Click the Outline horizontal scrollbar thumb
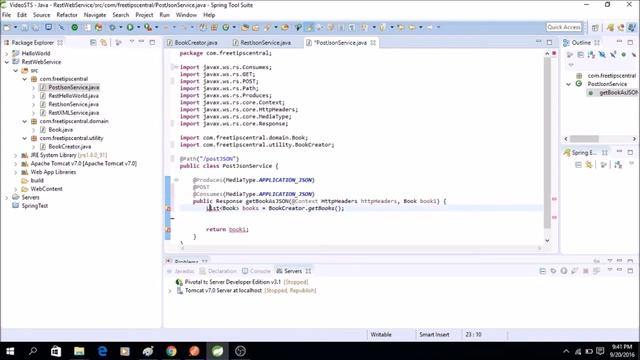This screenshot has width=640, height=360. pos(584,139)
